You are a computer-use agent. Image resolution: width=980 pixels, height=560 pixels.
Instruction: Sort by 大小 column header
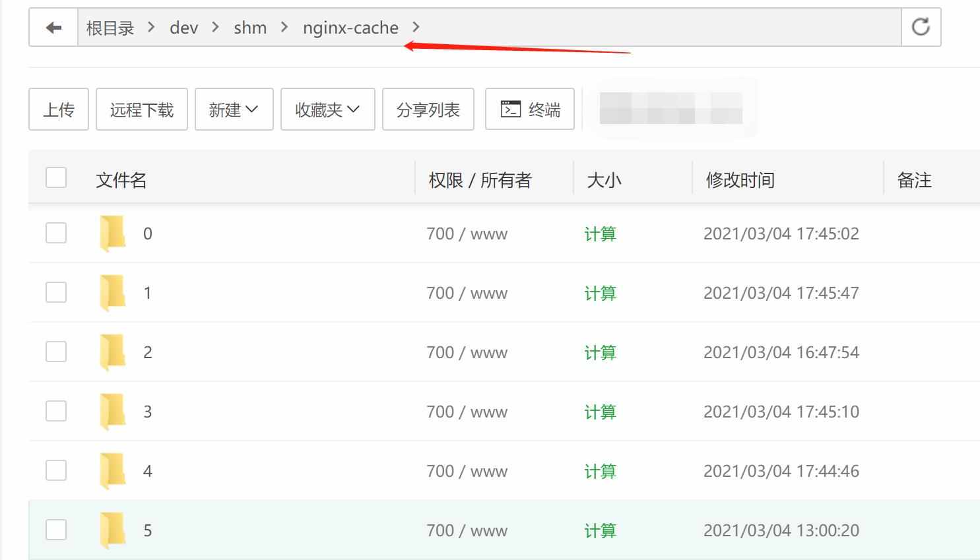(604, 180)
